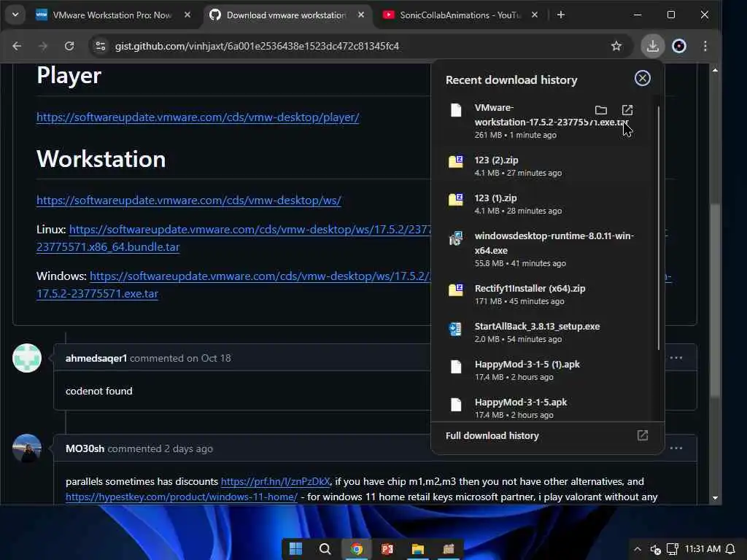Screen dimensions: 747x560
Task: View site information icon in address bar
Action: coord(101,46)
